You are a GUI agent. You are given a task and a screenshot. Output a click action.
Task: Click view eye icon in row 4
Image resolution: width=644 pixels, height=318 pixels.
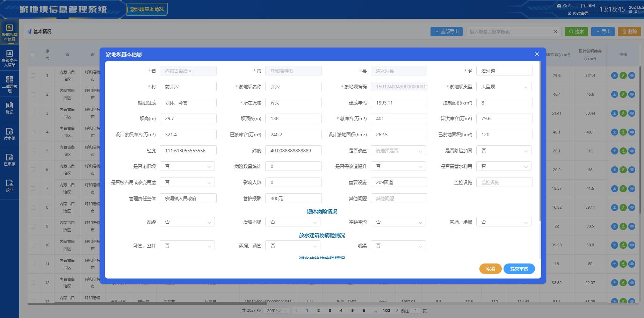[x=632, y=132]
